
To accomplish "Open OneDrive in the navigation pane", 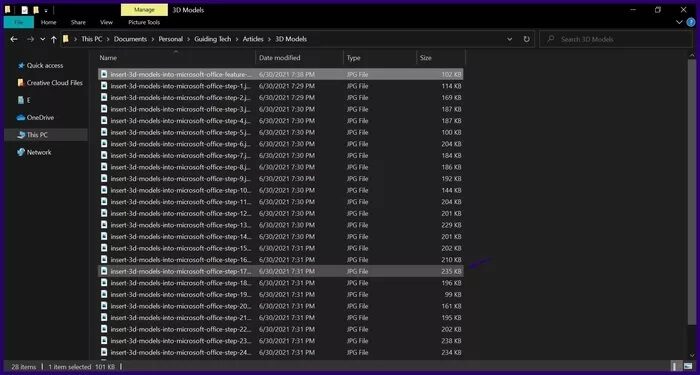I will (35, 117).
